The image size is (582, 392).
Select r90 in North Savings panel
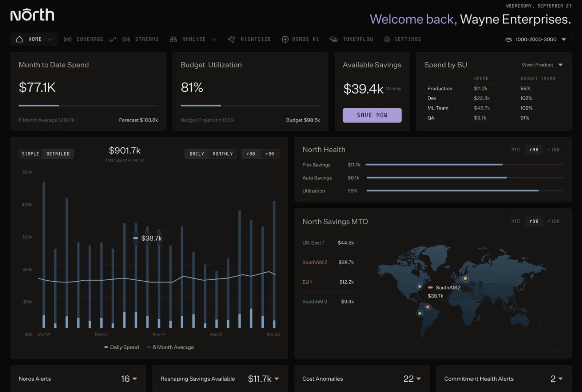pos(534,221)
